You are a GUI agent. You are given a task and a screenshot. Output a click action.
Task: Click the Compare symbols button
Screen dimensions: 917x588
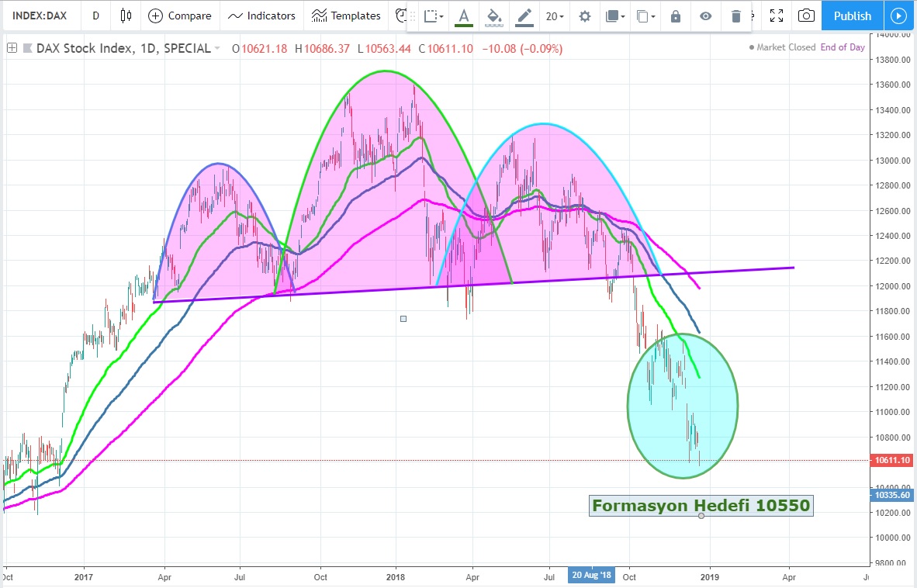[179, 16]
